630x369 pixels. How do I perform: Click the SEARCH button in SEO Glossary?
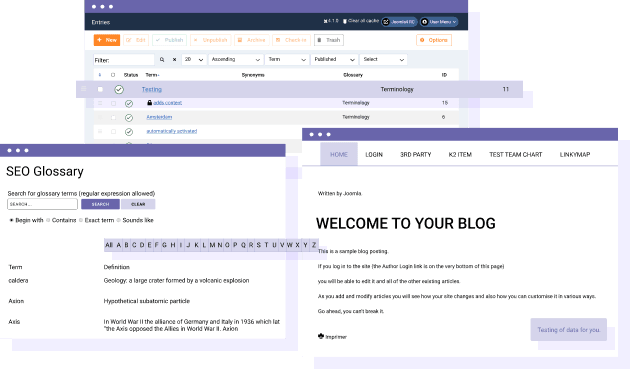pos(100,204)
